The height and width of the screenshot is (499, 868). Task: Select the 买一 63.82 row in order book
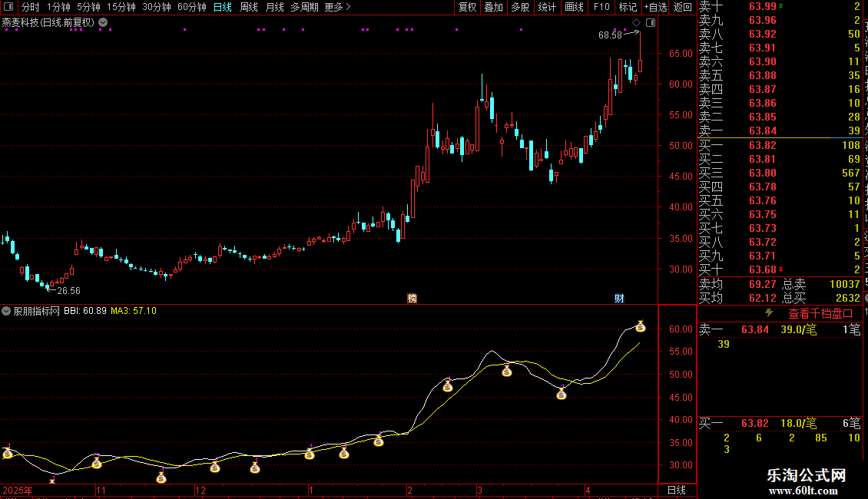tap(780, 145)
